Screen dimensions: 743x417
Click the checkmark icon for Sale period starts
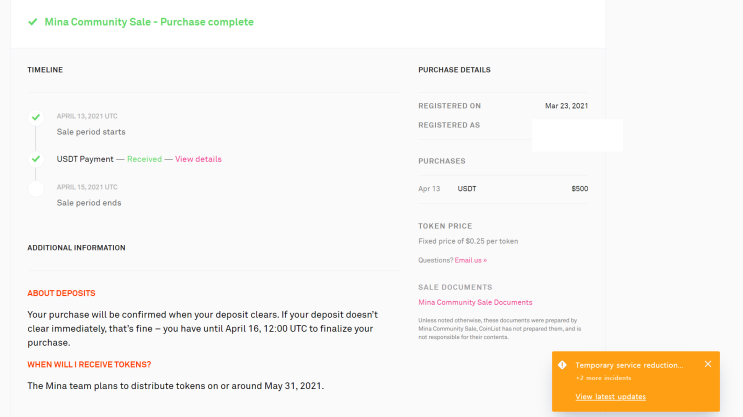36,117
